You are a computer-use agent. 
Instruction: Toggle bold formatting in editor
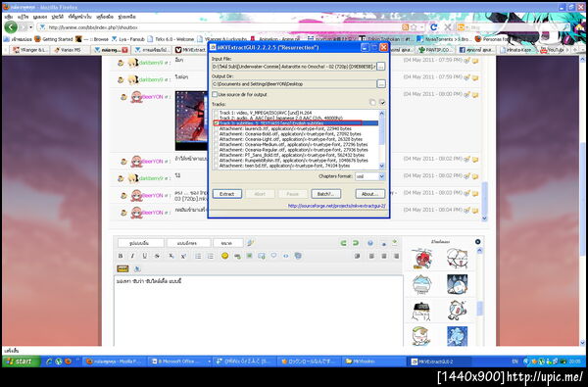pos(121,256)
